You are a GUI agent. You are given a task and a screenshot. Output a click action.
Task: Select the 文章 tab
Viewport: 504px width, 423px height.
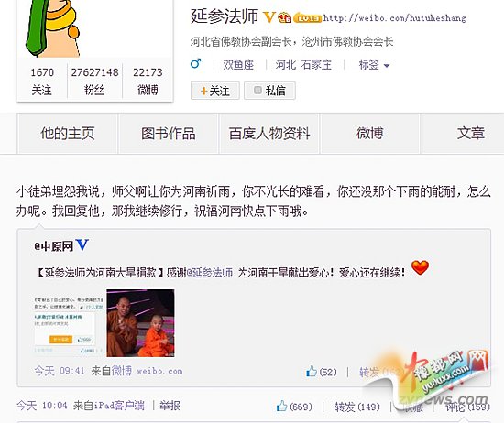(470, 134)
